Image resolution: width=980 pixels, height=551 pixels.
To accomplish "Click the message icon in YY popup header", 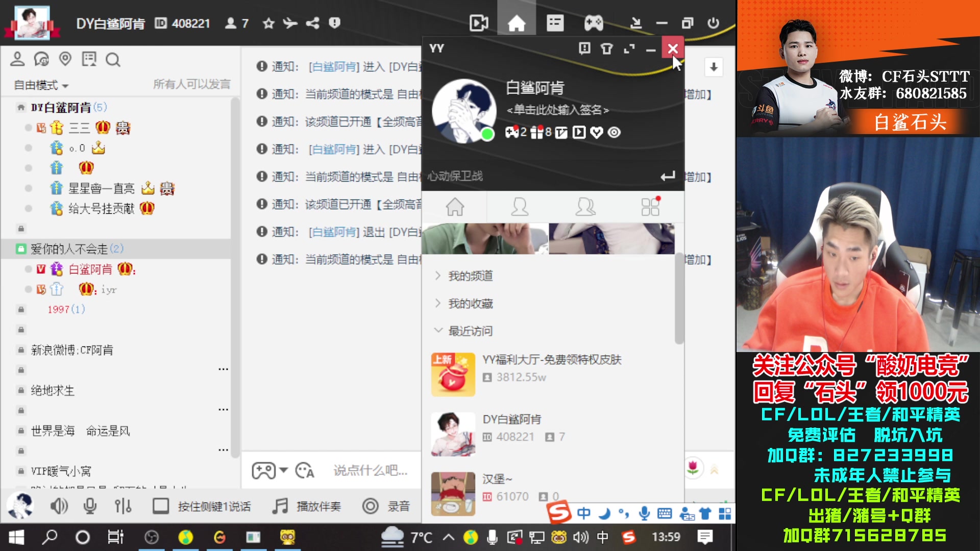I will pyautogui.click(x=584, y=48).
